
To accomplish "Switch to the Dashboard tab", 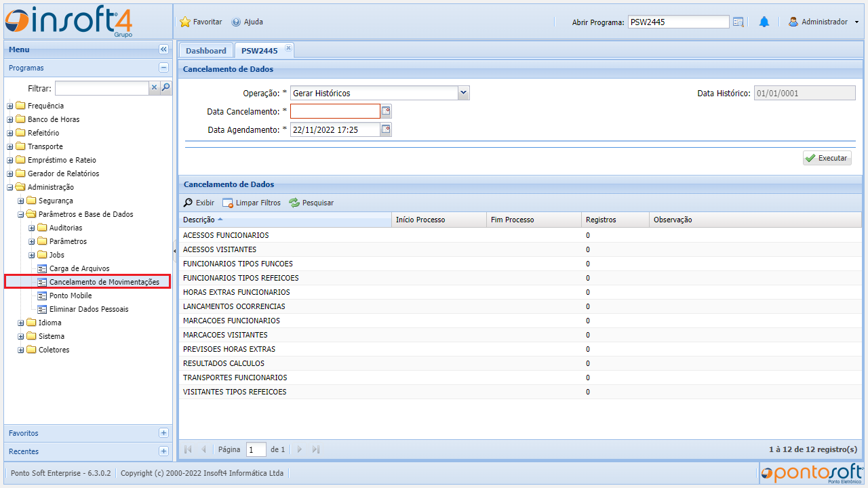I will click(x=205, y=51).
